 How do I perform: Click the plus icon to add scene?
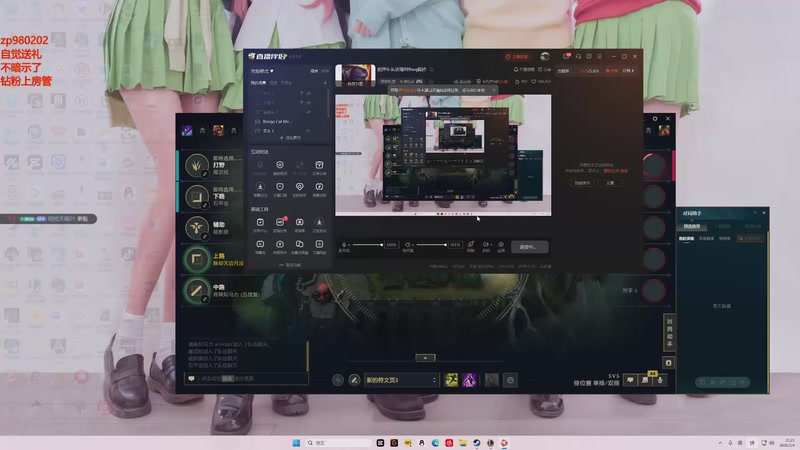[x=325, y=83]
